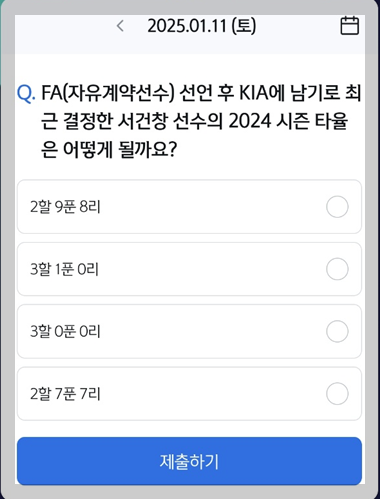Open the calendar date picker icon
The width and height of the screenshot is (380, 499).
click(x=350, y=25)
